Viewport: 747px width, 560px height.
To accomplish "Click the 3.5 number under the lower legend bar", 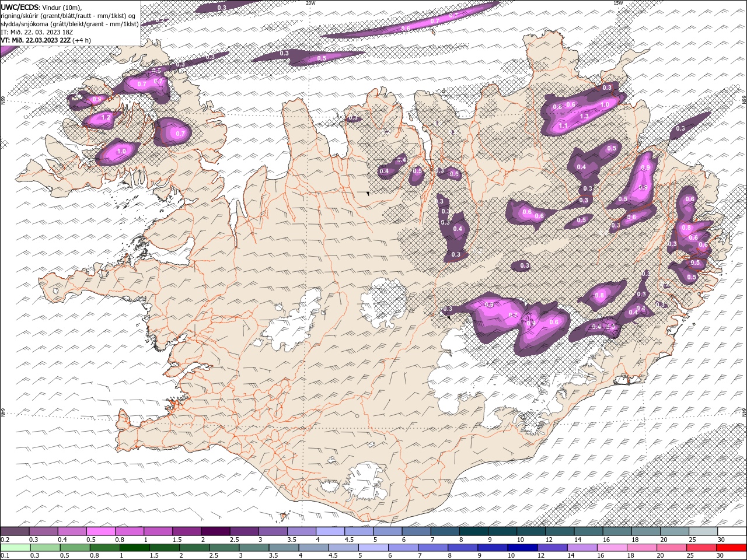I will click(x=273, y=556).
